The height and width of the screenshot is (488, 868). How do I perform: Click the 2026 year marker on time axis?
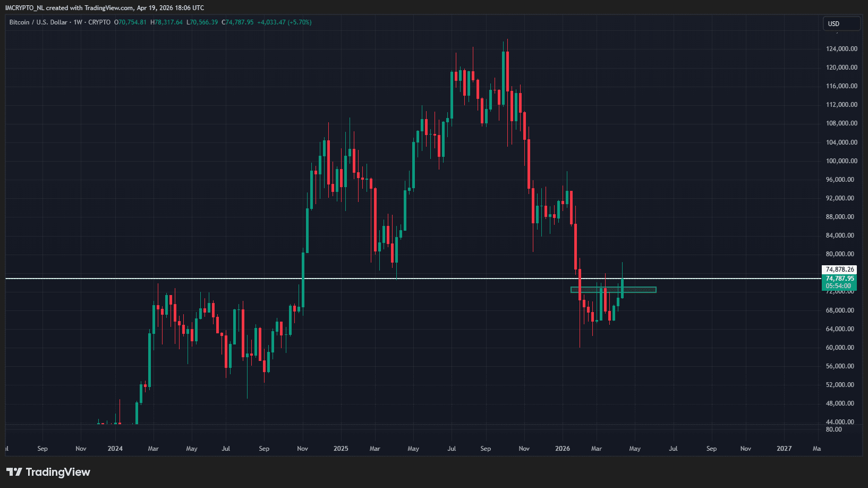562,449
